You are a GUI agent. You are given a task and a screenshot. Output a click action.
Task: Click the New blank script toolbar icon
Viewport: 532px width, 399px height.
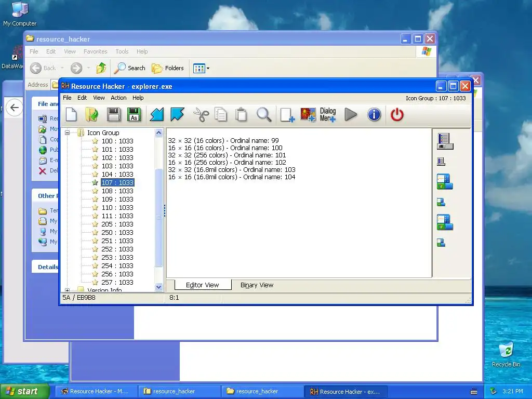pyautogui.click(x=71, y=115)
